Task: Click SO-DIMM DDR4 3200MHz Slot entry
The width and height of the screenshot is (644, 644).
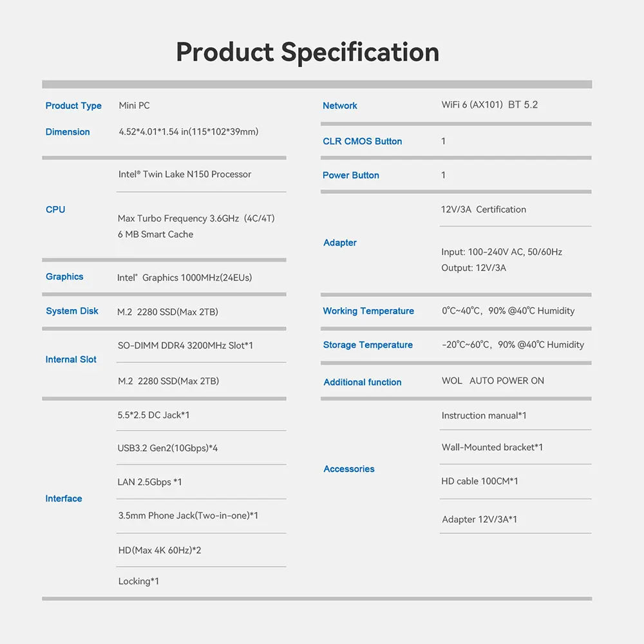Action: (185, 345)
